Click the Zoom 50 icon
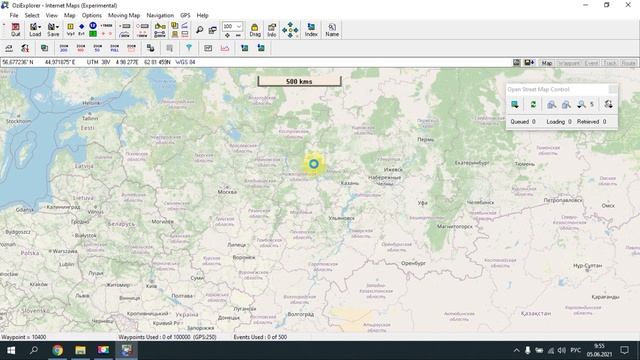This screenshot has height=360, width=640. click(97, 48)
